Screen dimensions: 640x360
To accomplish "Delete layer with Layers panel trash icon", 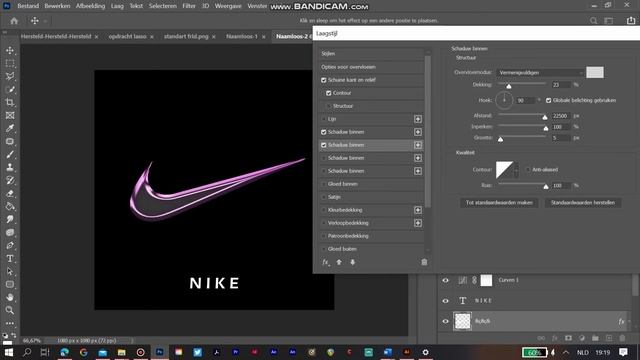I will pyautogui.click(x=622, y=338).
